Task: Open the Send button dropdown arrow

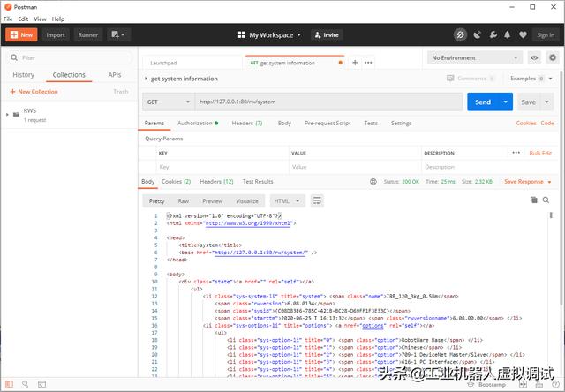Action: click(506, 102)
